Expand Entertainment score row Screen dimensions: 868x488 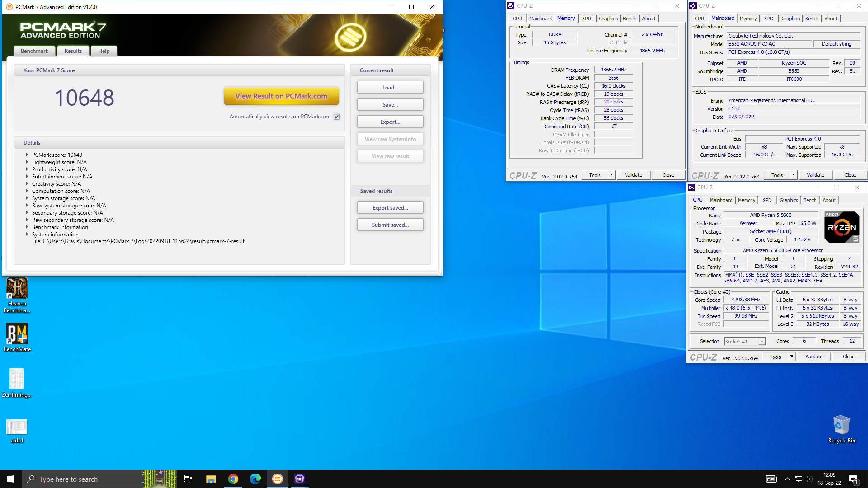pyautogui.click(x=27, y=176)
